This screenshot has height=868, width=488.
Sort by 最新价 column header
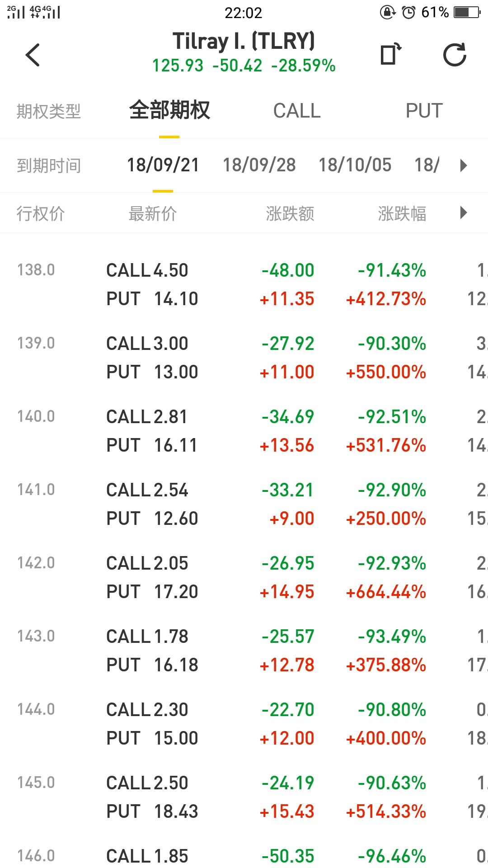point(153,213)
